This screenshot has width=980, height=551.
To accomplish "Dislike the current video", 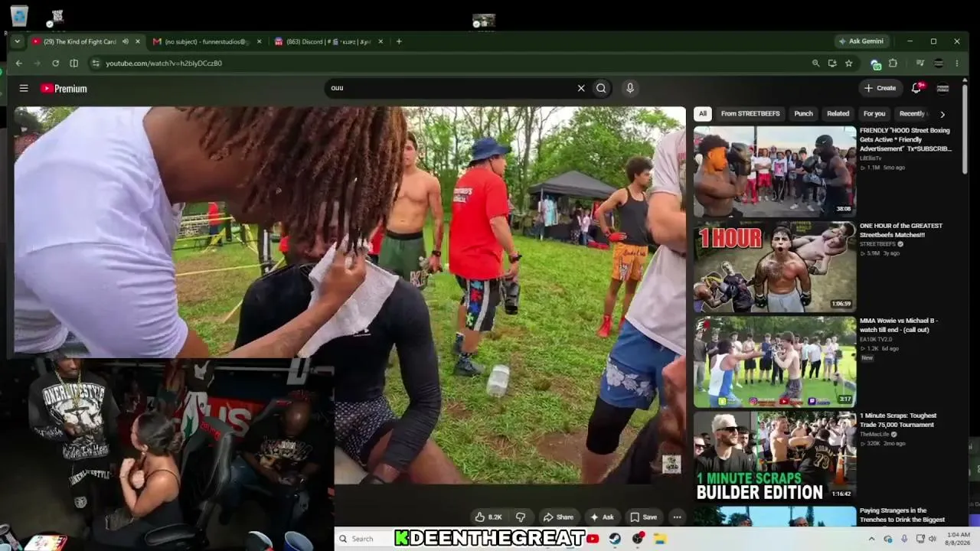I will pyautogui.click(x=521, y=517).
